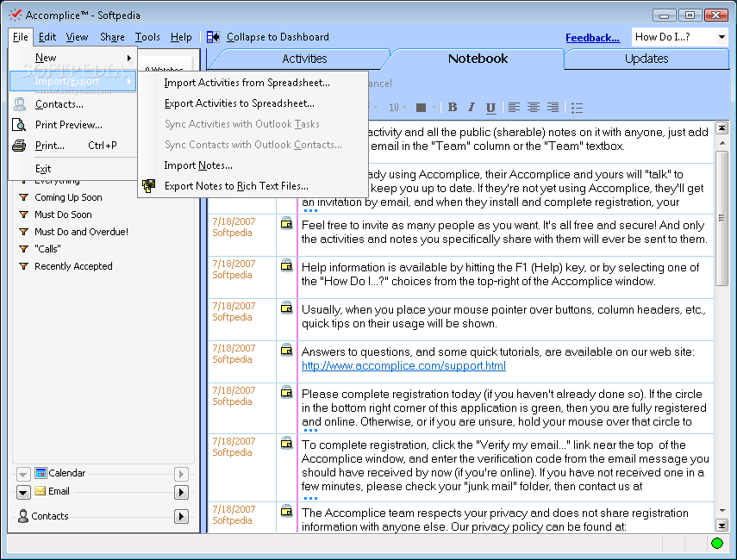
Task: Open the New submenu in File menu
Action: pos(73,58)
